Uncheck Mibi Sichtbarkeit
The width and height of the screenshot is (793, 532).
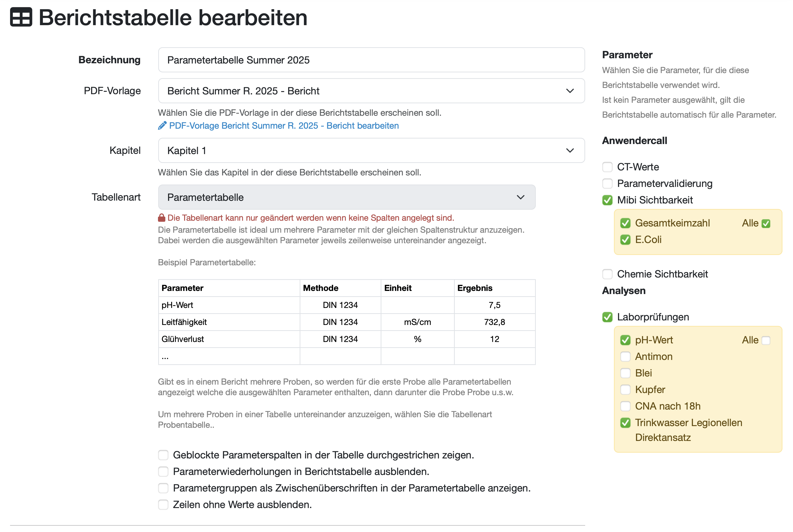point(607,200)
